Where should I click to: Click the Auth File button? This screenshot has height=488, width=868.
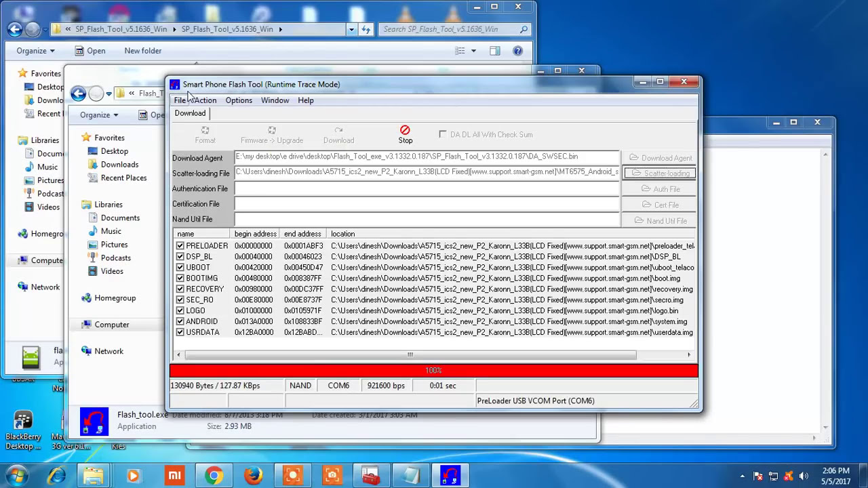(658, 189)
